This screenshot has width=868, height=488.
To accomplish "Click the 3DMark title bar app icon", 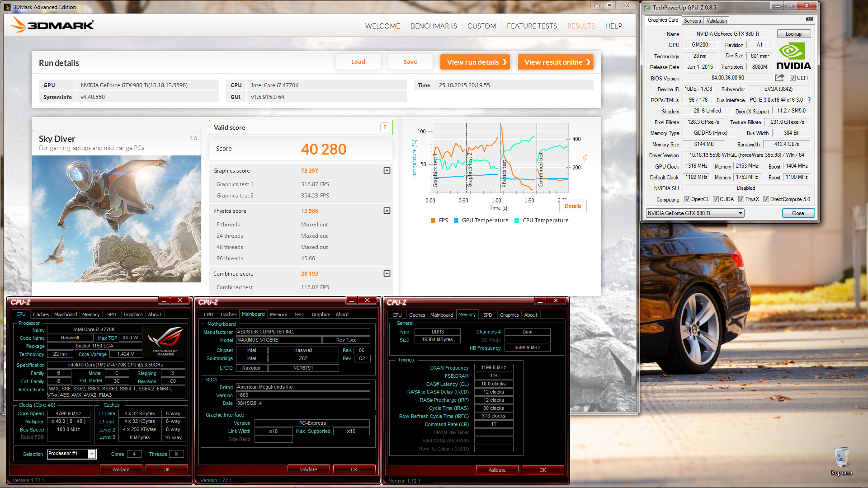I will coord(7,7).
